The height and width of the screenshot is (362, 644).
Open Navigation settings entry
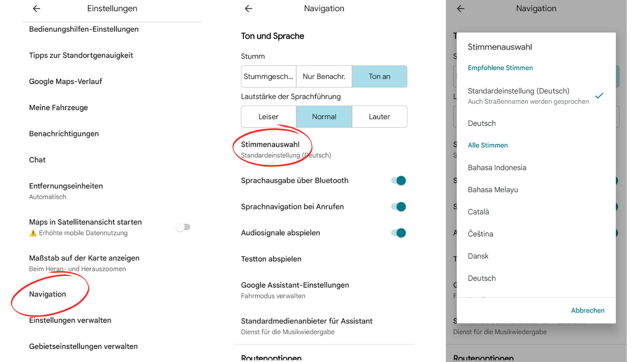[x=47, y=294]
